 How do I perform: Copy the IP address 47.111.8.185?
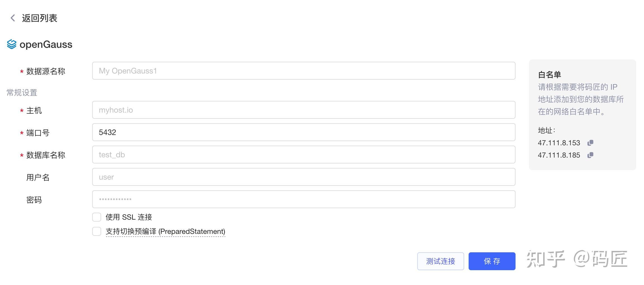pyautogui.click(x=590, y=155)
